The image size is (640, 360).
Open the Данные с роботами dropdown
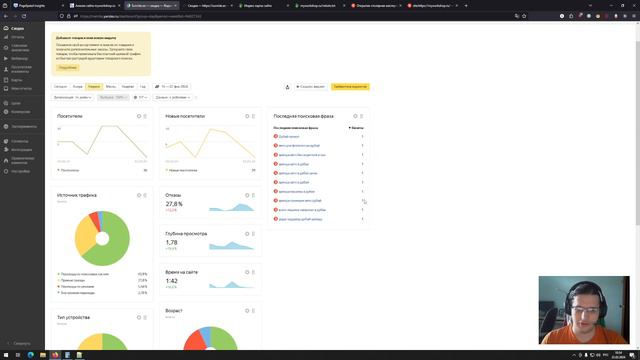(173, 98)
